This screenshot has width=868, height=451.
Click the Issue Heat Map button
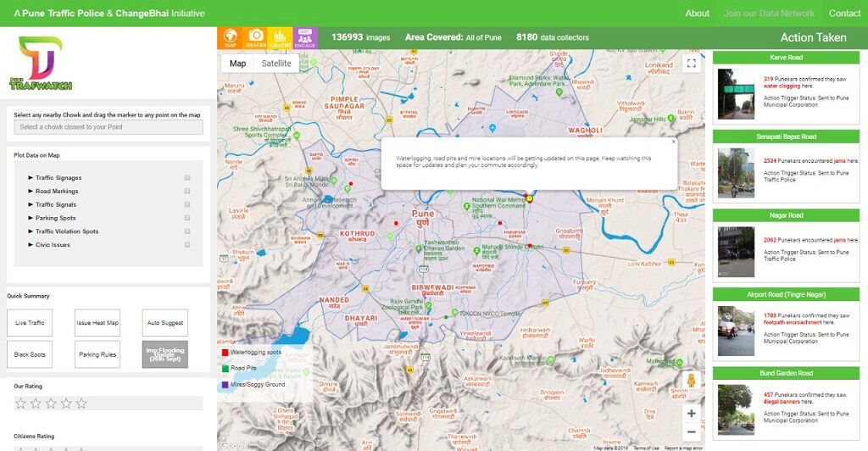tap(97, 323)
